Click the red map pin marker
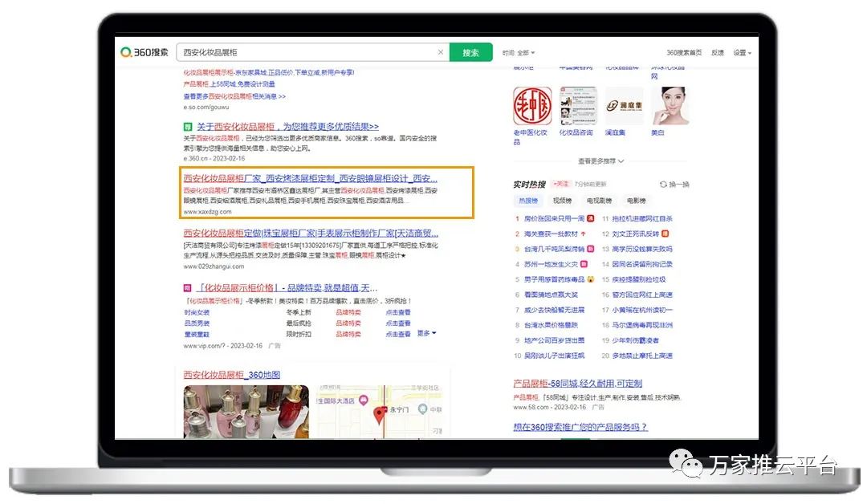Viewport: 867px width, 504px height. [x=381, y=416]
